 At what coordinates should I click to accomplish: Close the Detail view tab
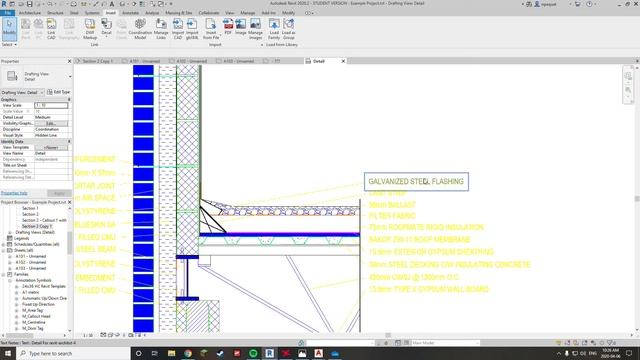[343, 61]
